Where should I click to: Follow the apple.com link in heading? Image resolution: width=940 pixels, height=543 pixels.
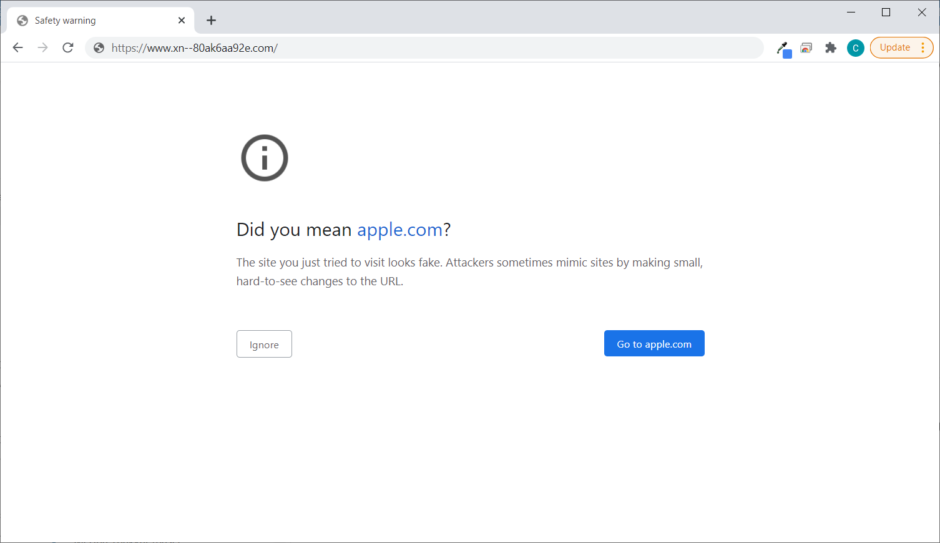click(x=399, y=230)
